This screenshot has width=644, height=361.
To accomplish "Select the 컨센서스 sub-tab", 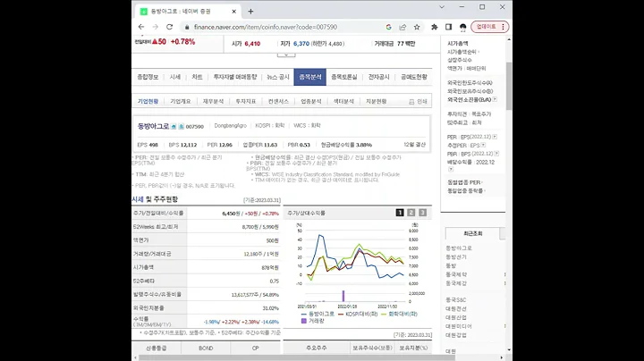I will click(x=278, y=101).
